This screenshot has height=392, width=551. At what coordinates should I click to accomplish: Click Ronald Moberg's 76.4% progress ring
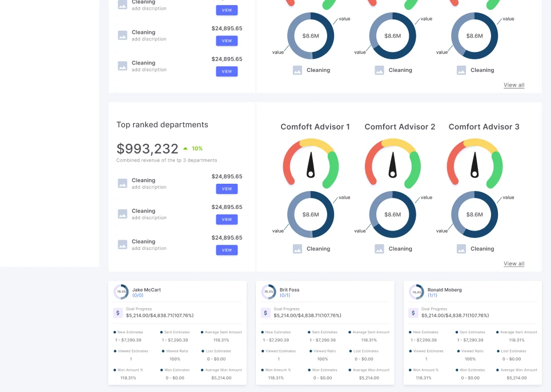tap(416, 292)
